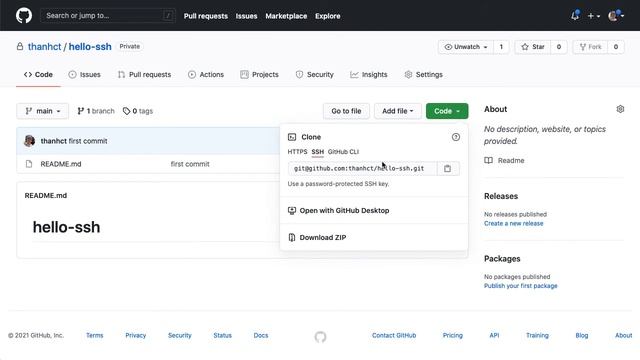
Task: Click the Unwatch dropdown button
Action: (466, 47)
